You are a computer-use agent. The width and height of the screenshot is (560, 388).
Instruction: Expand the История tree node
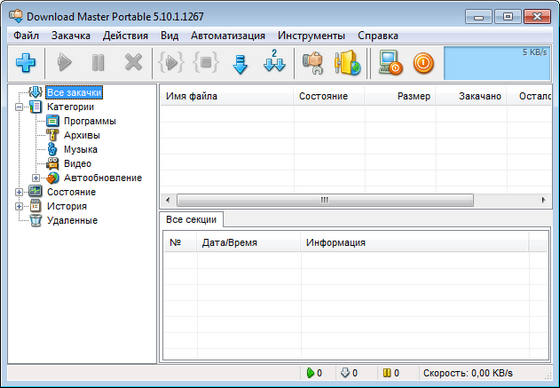point(19,206)
